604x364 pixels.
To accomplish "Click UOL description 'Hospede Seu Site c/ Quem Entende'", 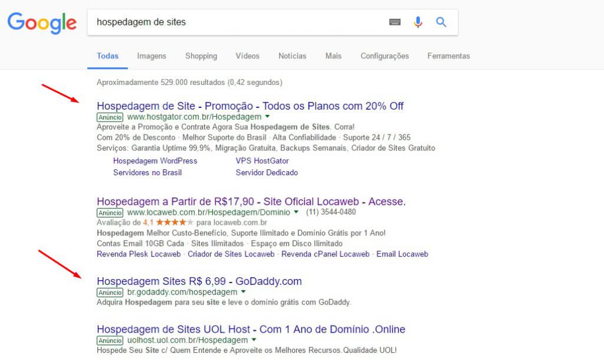I will pyautogui.click(x=247, y=350).
